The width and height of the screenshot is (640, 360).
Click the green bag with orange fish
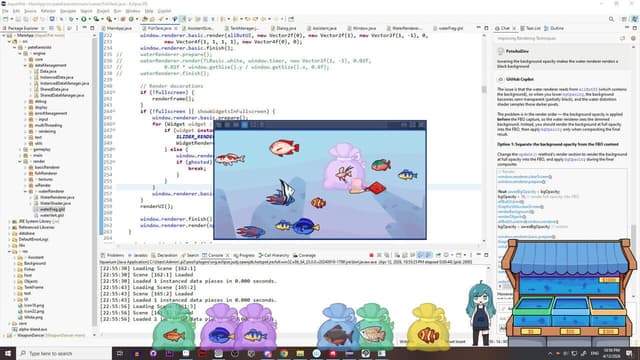pyautogui.click(x=174, y=328)
